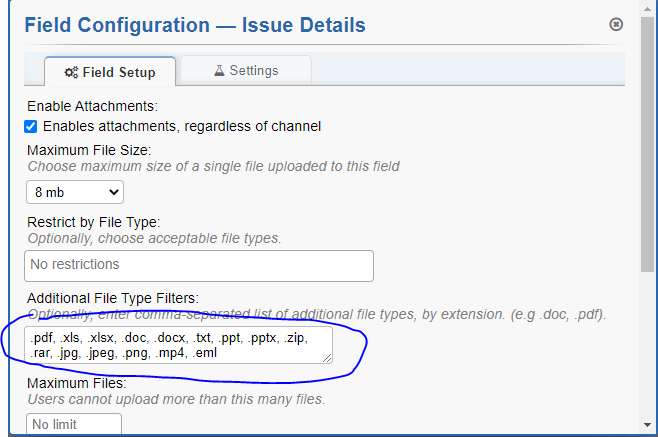Click into Additional File Type Filters textarea
658x437 pixels.
point(179,345)
